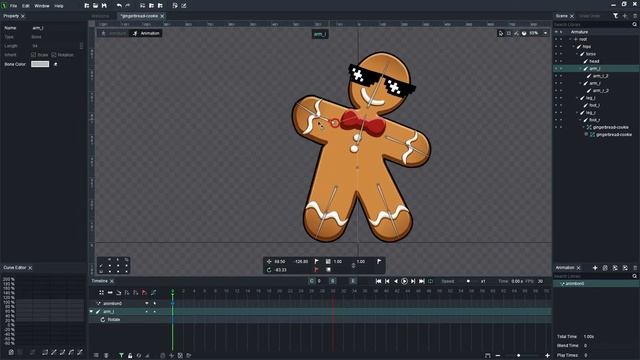
Task: Collapse the arm_l timeline layer triangle
Action: coord(91,311)
